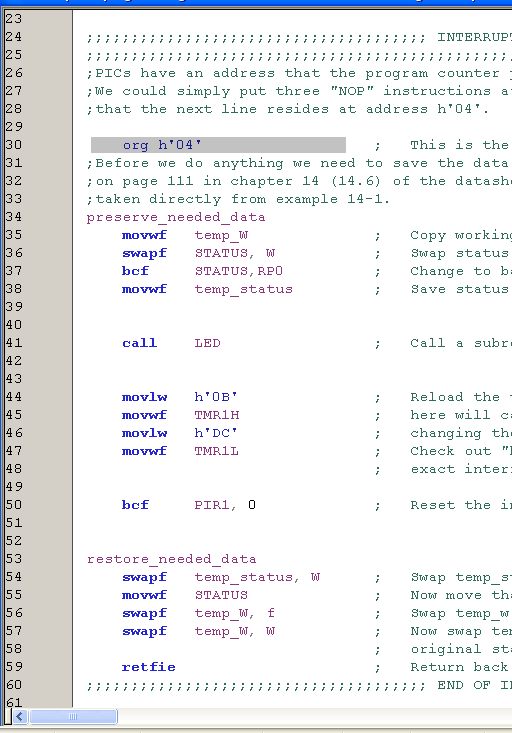Click 'temp_W, f' operand on line 56
Image resolution: width=512 pixels, height=733 pixels.
click(x=235, y=613)
